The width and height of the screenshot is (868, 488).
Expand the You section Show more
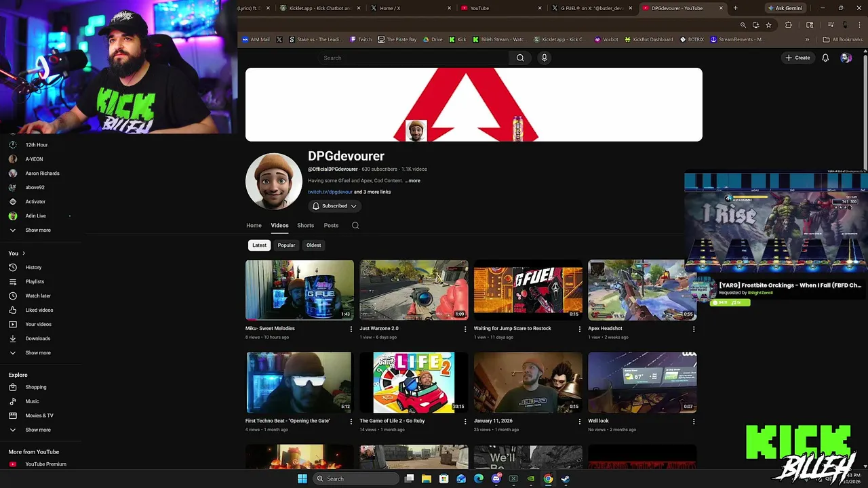pos(38,353)
